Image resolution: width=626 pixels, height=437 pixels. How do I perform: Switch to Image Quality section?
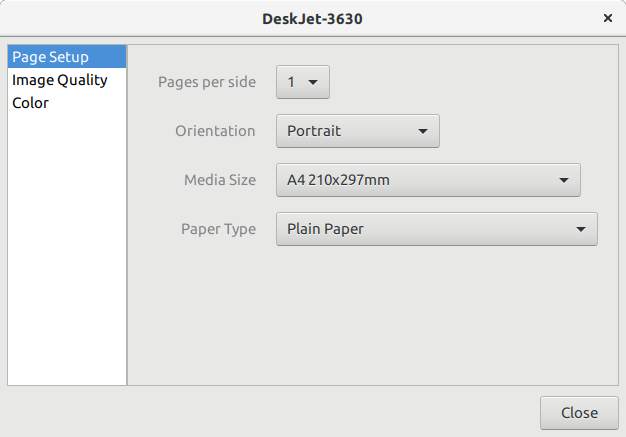[67, 80]
